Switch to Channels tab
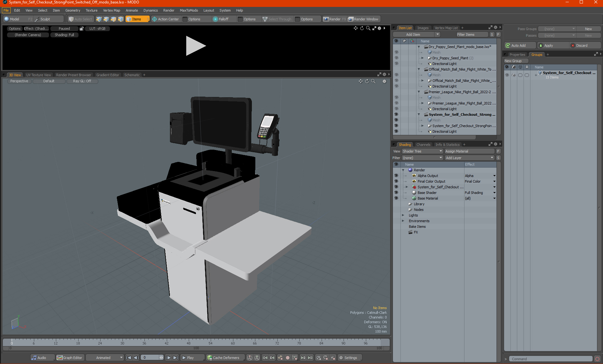The height and width of the screenshot is (364, 603). click(423, 145)
